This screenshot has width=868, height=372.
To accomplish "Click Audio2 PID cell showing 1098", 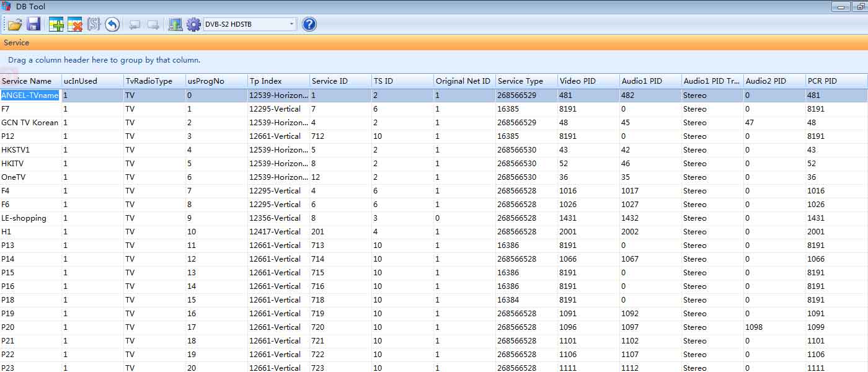I will [x=754, y=327].
